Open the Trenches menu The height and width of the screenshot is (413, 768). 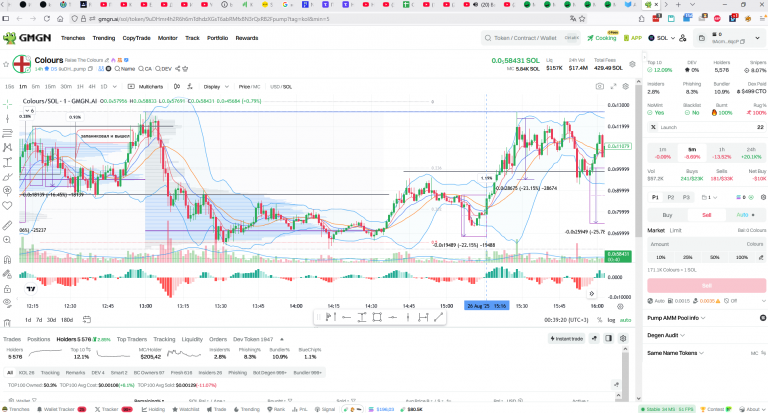[73, 38]
